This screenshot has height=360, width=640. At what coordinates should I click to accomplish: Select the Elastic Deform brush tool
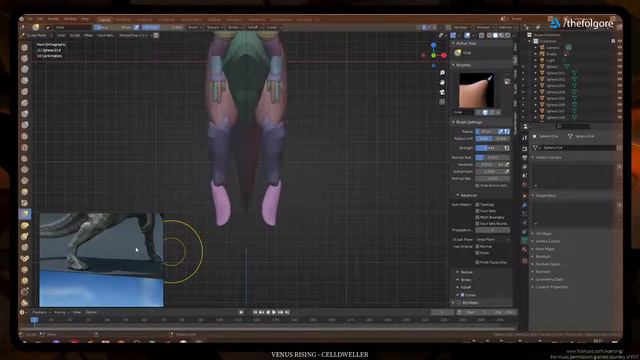pyautogui.click(x=24, y=225)
